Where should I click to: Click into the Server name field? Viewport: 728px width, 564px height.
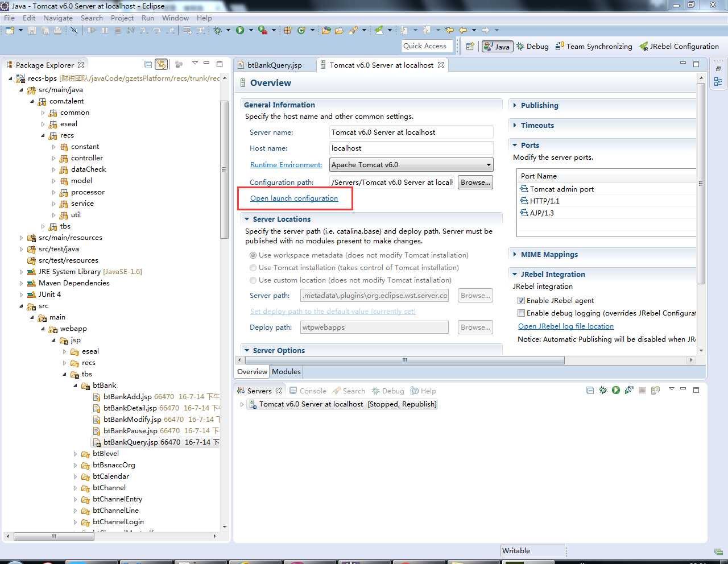pyautogui.click(x=411, y=132)
